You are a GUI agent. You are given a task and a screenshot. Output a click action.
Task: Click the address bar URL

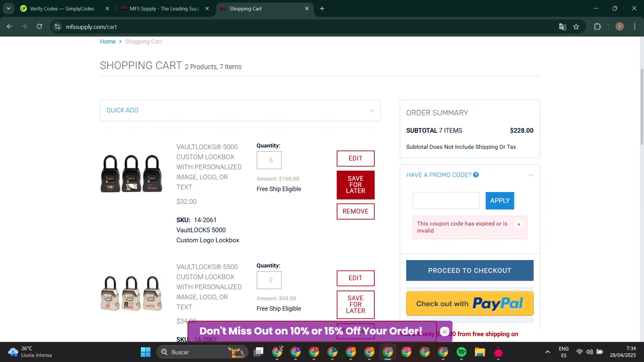pyautogui.click(x=91, y=27)
